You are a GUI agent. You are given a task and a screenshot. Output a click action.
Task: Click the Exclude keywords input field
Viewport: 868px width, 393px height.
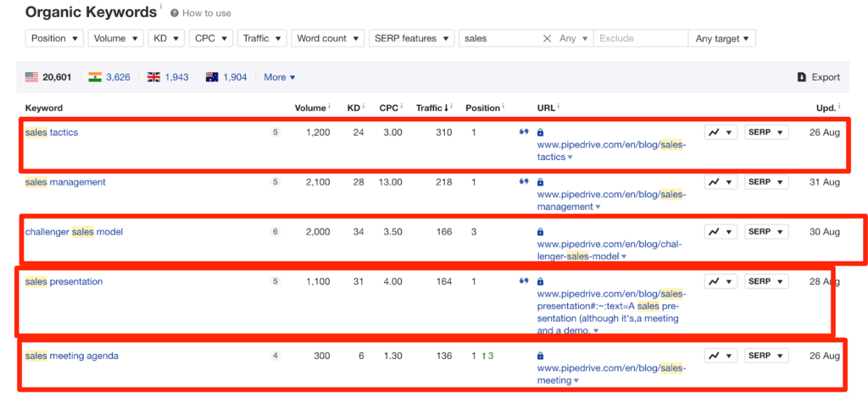pos(641,38)
